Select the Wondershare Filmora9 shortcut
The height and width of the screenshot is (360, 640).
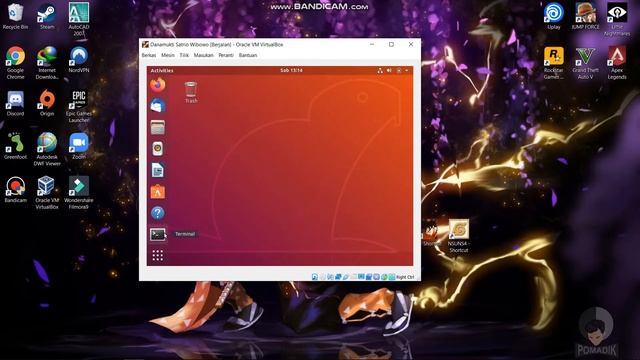click(x=78, y=193)
